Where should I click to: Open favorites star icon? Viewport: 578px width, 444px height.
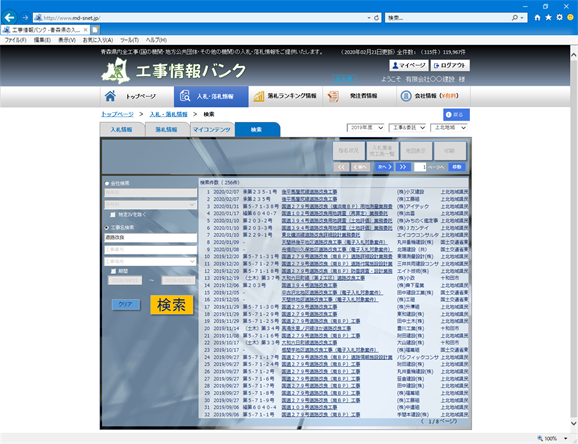tap(549, 17)
